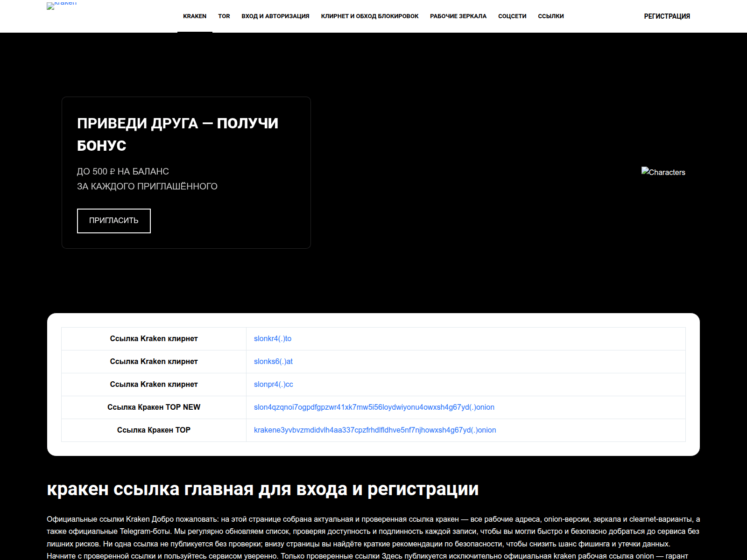Screen dimensions: 747x560
Task: Click 'Ссылка Kraken клирнет' cell beside slonpr4
Action: click(x=154, y=385)
